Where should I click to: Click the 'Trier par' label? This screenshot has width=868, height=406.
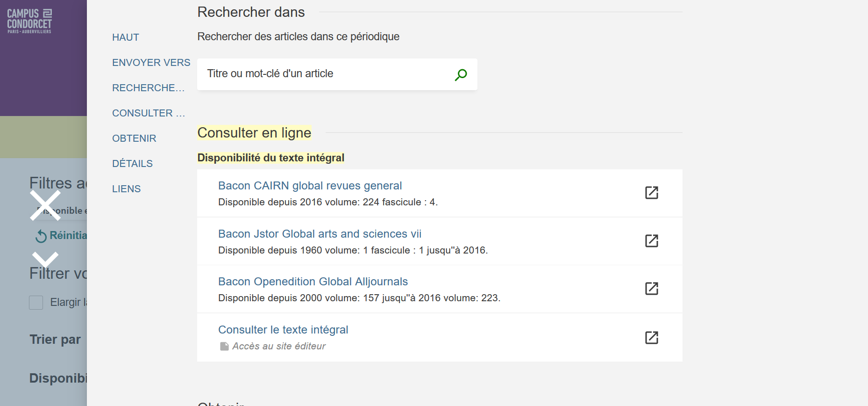[x=55, y=340]
